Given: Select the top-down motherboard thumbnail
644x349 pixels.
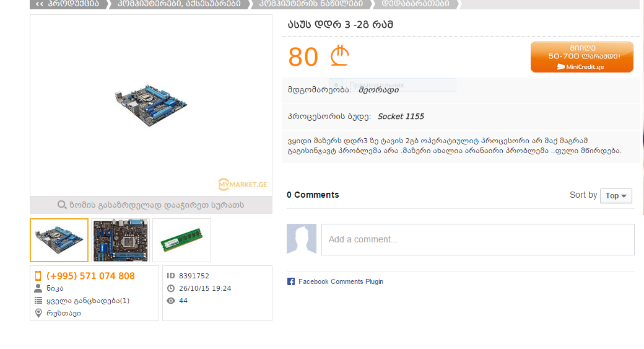Looking at the screenshot, I should pos(120,240).
